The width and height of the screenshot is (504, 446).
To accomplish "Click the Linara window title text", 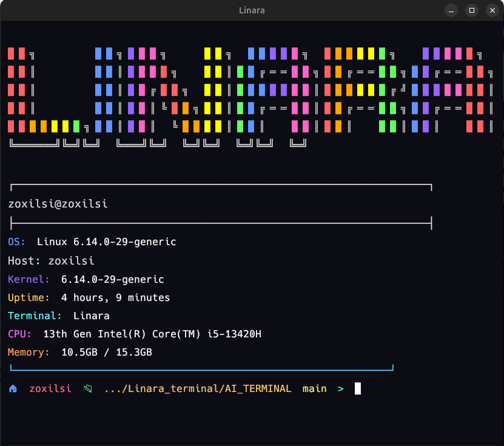I will coord(252,10).
